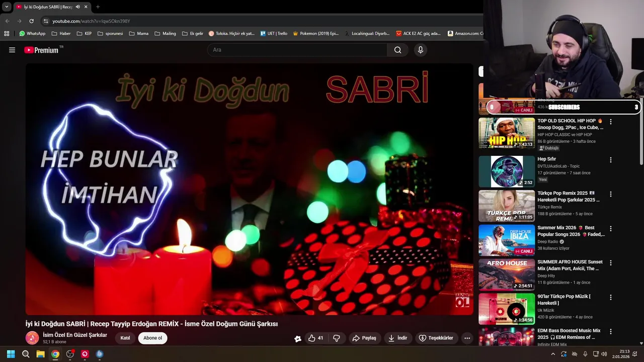Open the Ek gelir bookmarks folder
Screen dimensions: 644x362
pyautogui.click(x=192, y=34)
